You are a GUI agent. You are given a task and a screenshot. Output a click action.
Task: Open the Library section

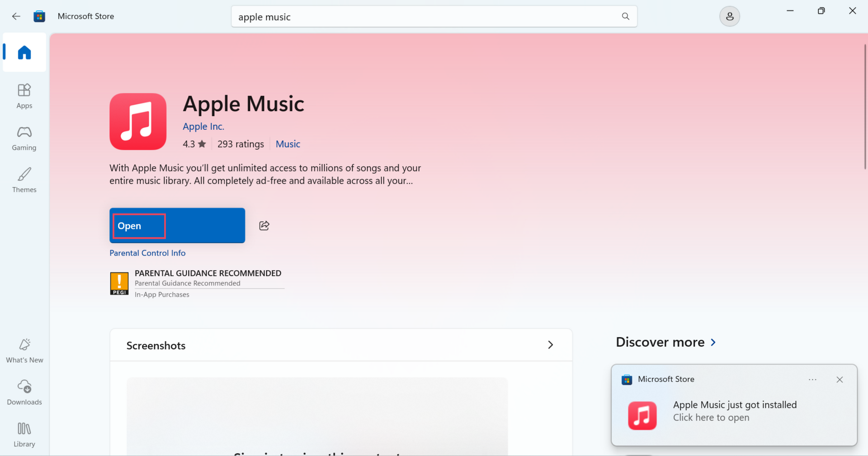pyautogui.click(x=24, y=435)
